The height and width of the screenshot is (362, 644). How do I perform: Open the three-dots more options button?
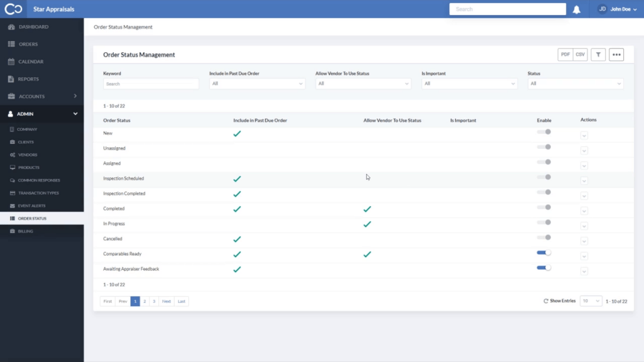616,55
